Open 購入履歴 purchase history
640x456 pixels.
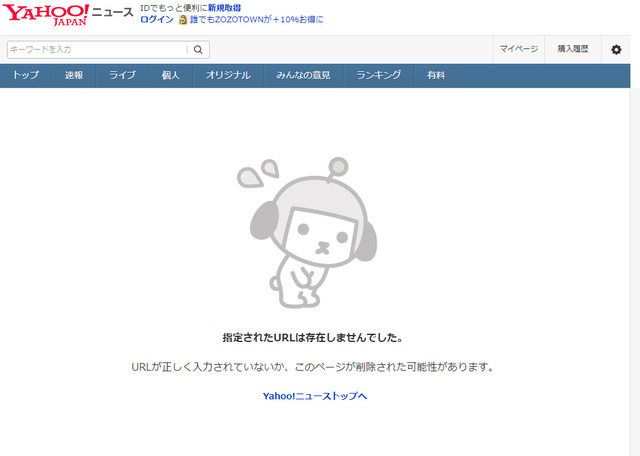[x=573, y=49]
